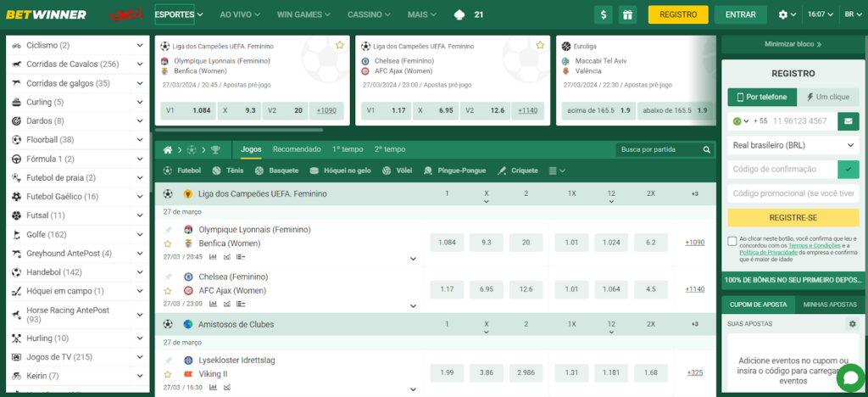Screen dimensions: 868x397
Task: Expand markets for Olympique Lyonnais match
Action: (x=413, y=259)
